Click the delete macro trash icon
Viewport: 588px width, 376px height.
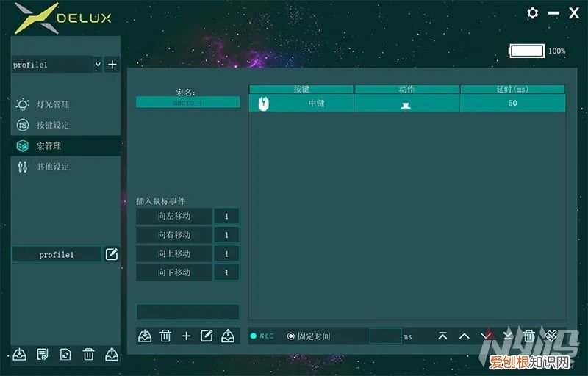click(165, 336)
